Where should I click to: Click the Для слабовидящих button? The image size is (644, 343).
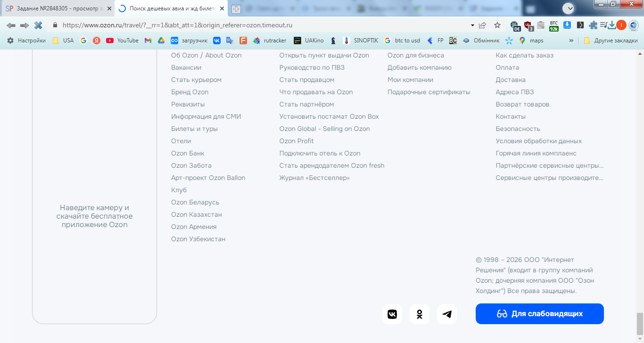540,314
